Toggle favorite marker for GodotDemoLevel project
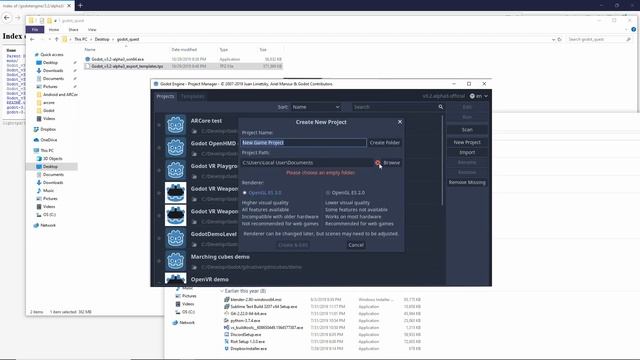Screen dimensions: 640x360 [x=159, y=238]
